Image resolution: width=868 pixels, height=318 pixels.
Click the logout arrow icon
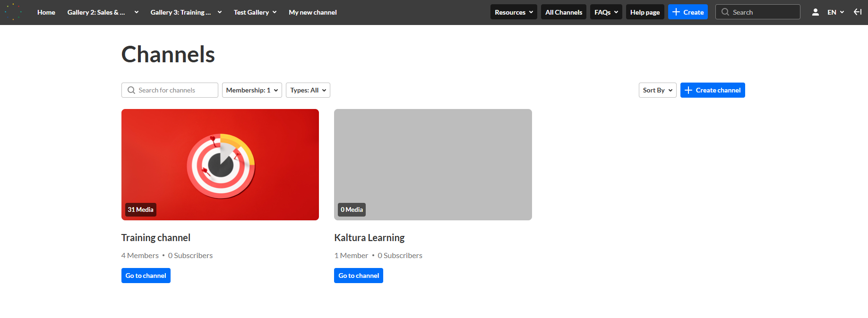[858, 12]
